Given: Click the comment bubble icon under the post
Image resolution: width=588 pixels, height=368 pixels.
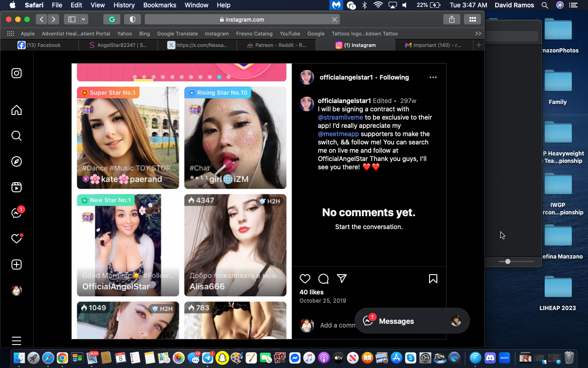Looking at the screenshot, I should (x=323, y=279).
